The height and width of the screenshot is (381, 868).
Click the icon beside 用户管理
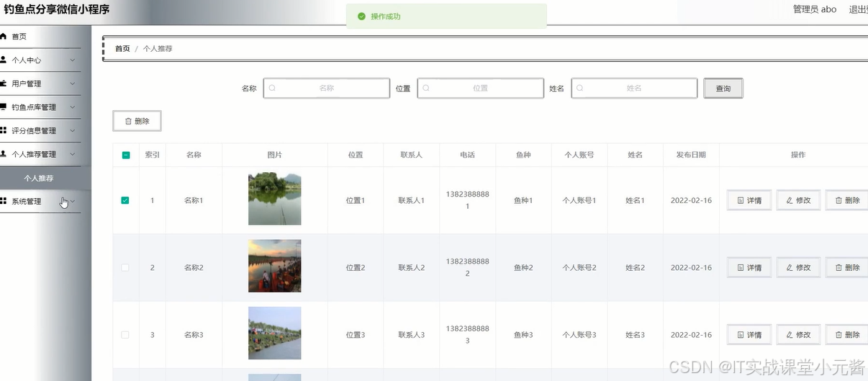point(4,84)
